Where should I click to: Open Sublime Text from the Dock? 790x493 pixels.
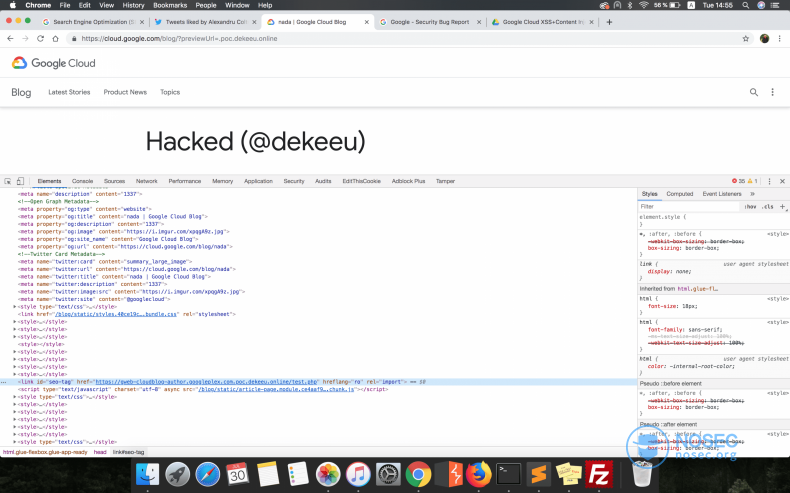coord(539,474)
